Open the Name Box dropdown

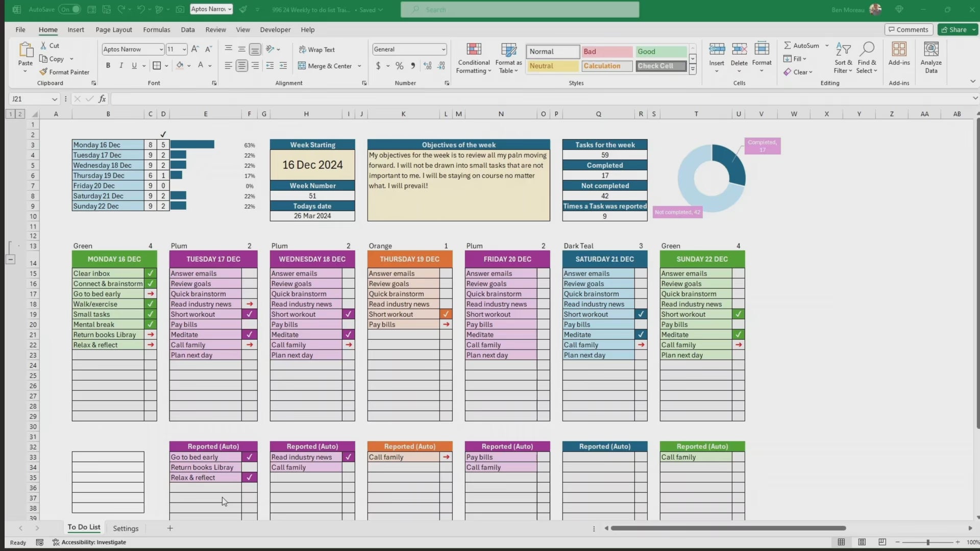click(x=55, y=99)
